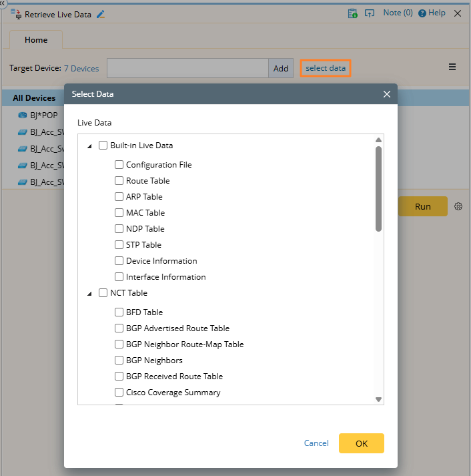Viewport: 471px width, 476px height.
Task: Tick the BGP Neighbors checkbox
Action: click(x=119, y=361)
